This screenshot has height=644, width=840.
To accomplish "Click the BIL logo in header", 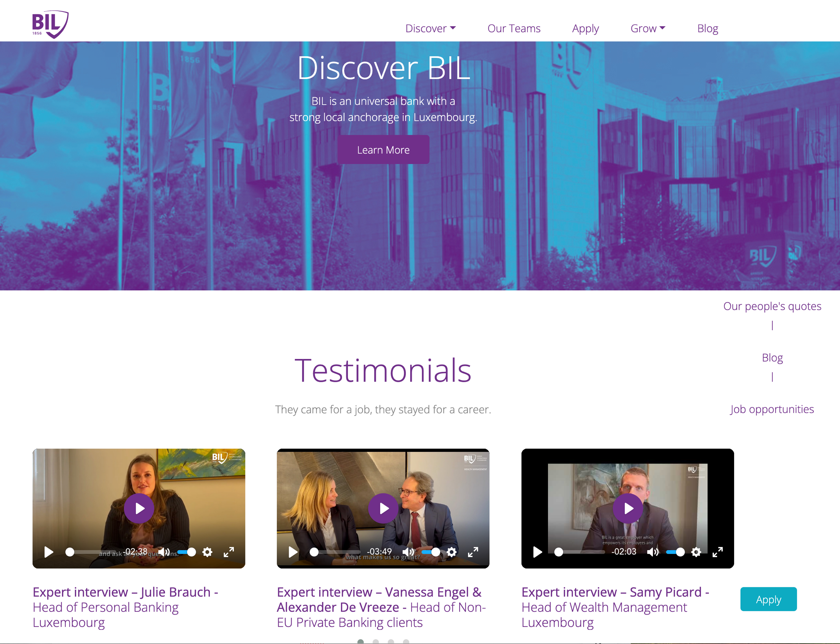I will click(x=50, y=24).
